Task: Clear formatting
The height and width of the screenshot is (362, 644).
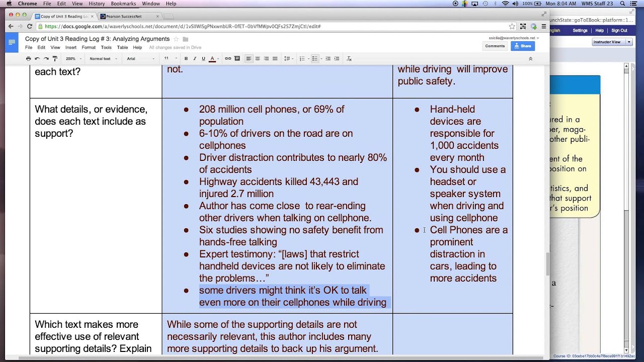Action: 349,59
